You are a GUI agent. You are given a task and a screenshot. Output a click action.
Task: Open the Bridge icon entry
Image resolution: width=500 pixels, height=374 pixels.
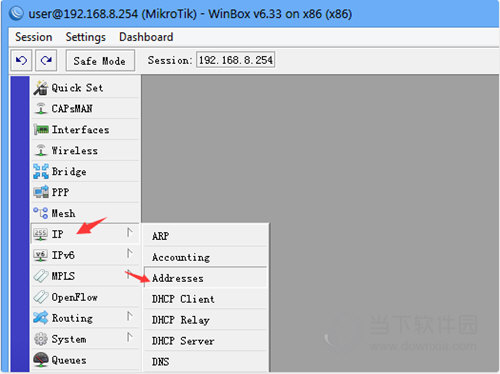click(x=41, y=171)
